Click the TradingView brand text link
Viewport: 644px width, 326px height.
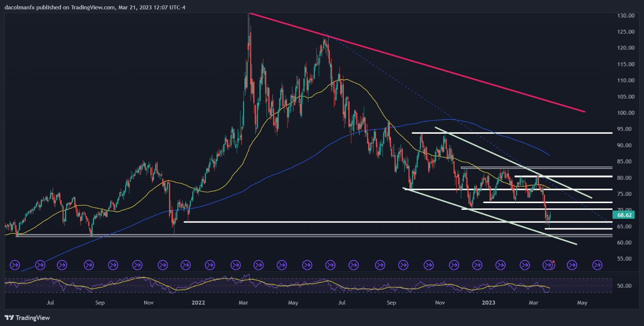(x=33, y=317)
